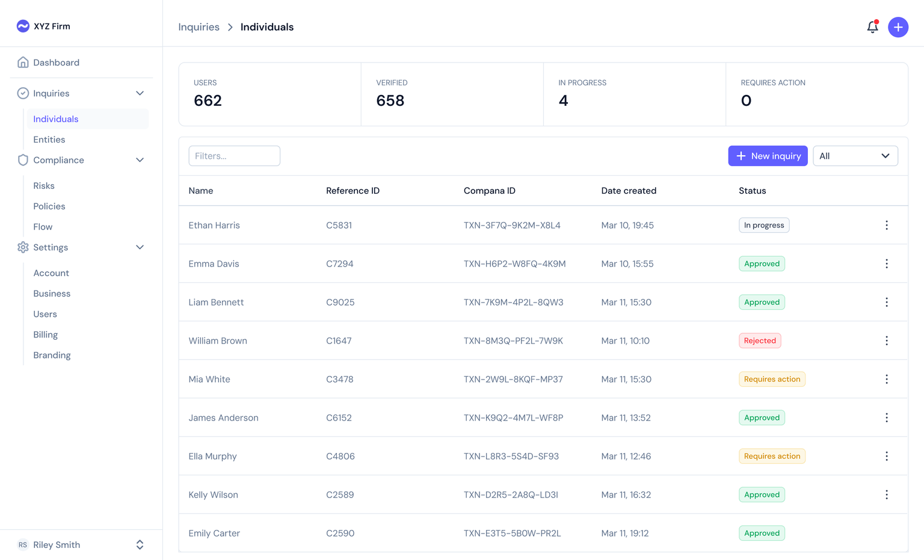
Task: Click the RS avatar for Riley Smith
Action: tap(23, 544)
